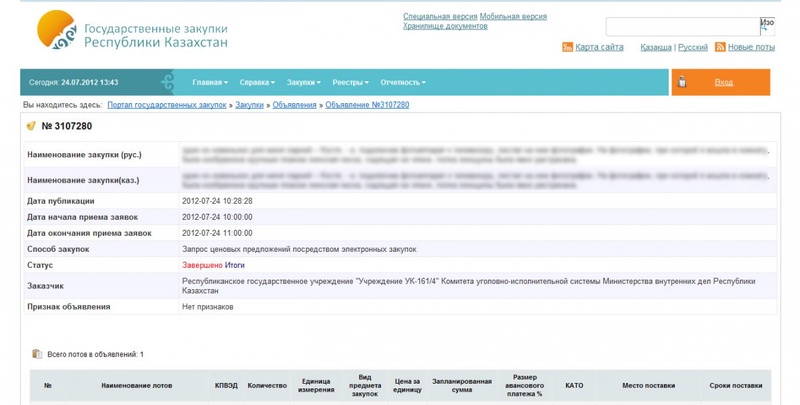800x405 pixels.
Task: Click the Запрос ценовых предложений method text
Action: tap(299, 249)
